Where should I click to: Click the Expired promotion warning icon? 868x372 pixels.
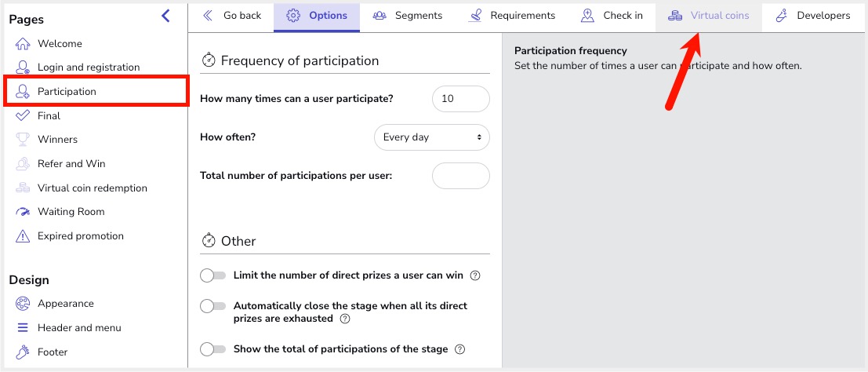[23, 236]
